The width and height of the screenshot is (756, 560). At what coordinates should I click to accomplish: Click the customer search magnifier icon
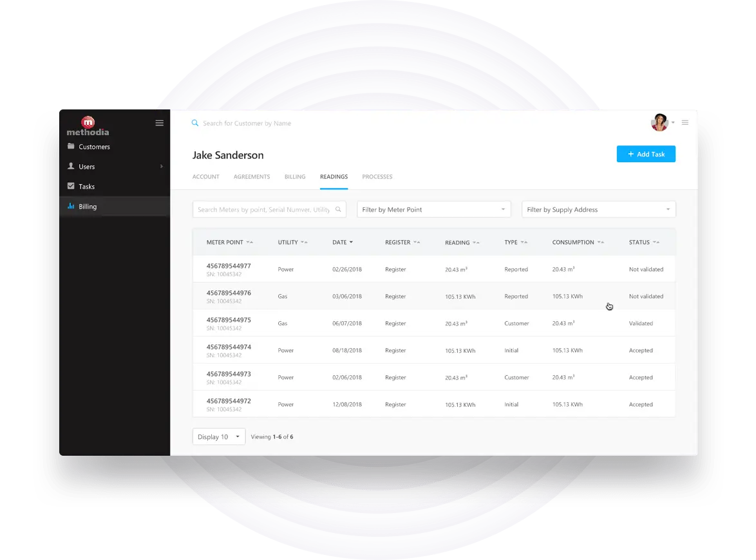tap(194, 123)
